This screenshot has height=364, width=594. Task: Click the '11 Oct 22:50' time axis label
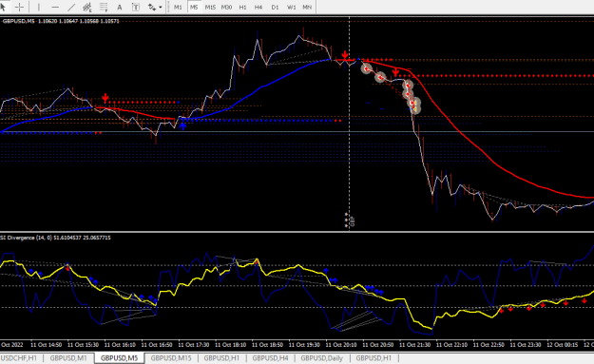(x=489, y=345)
